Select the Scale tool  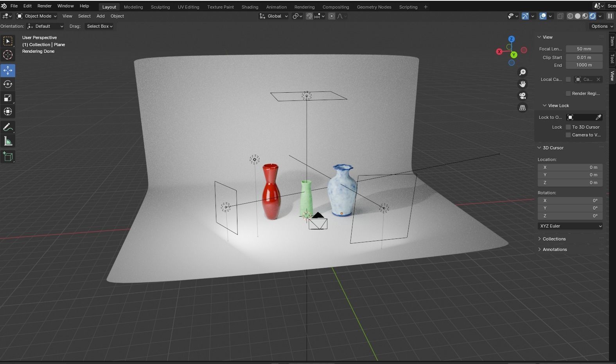pyautogui.click(x=8, y=98)
